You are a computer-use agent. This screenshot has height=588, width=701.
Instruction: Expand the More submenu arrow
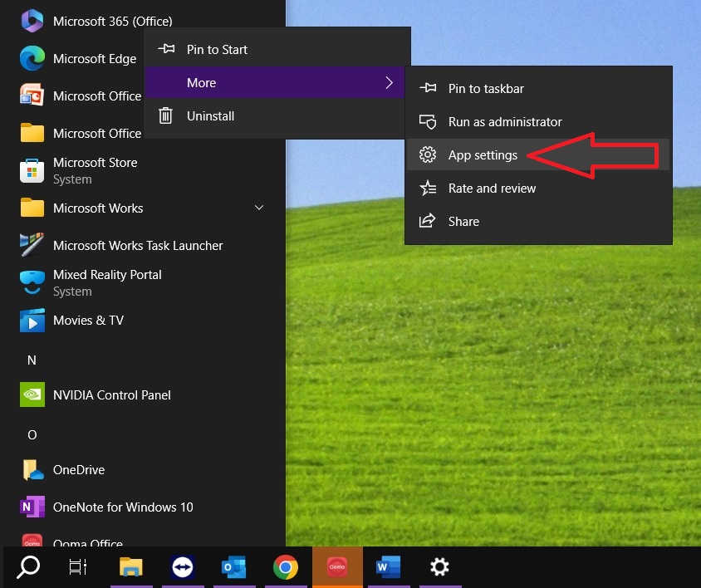389,82
